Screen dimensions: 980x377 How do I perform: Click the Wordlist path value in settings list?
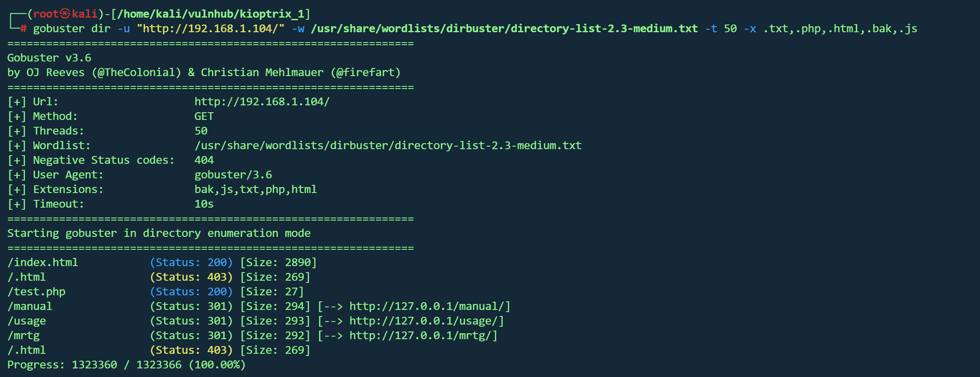[x=388, y=145]
